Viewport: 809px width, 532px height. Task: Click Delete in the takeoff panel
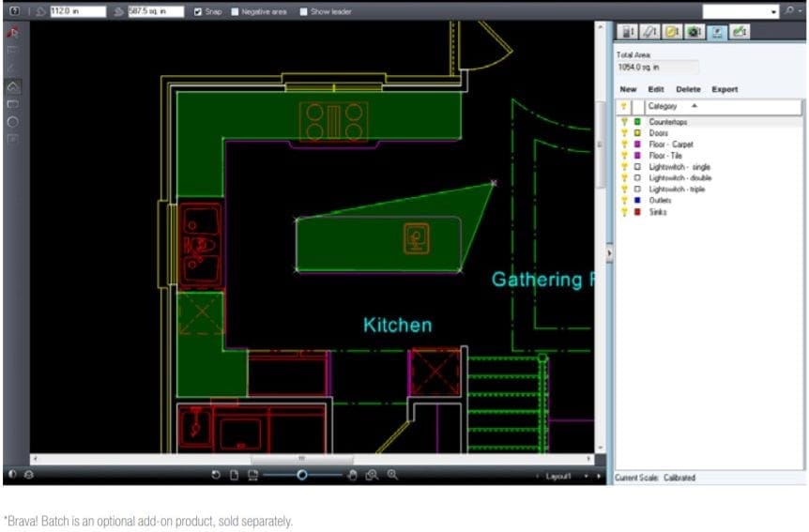pyautogui.click(x=688, y=89)
